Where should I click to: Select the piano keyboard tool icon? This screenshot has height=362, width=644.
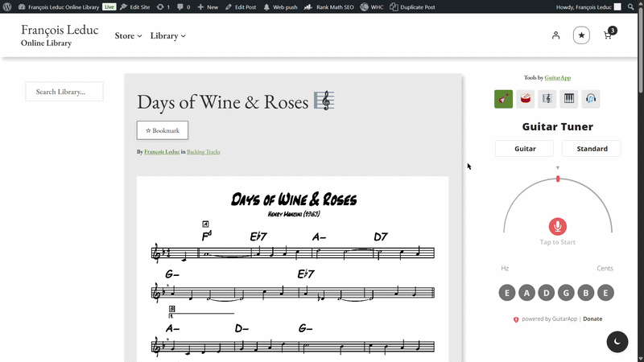(x=569, y=99)
